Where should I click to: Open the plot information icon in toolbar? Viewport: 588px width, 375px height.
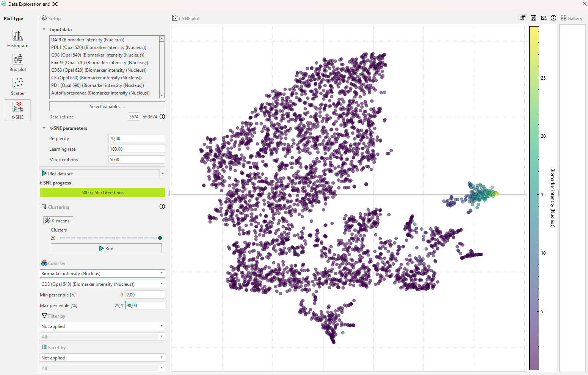pyautogui.click(x=554, y=18)
